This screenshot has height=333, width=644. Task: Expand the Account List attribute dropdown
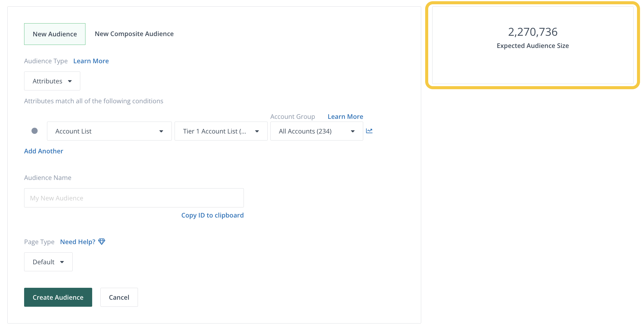tap(109, 131)
